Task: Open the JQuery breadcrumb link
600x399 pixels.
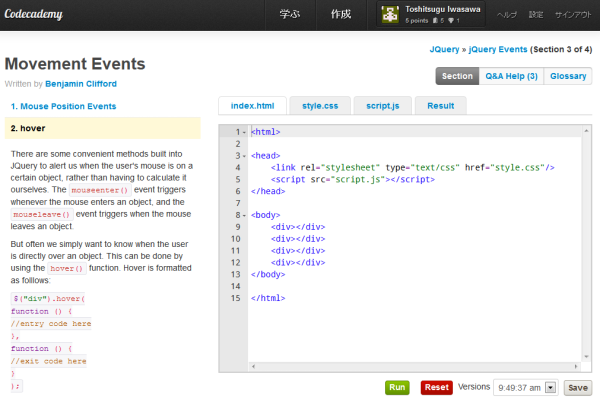Action: (444, 49)
